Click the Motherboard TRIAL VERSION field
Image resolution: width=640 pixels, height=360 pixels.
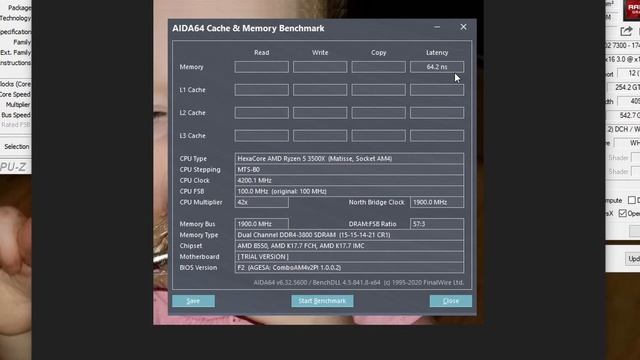(x=349, y=257)
